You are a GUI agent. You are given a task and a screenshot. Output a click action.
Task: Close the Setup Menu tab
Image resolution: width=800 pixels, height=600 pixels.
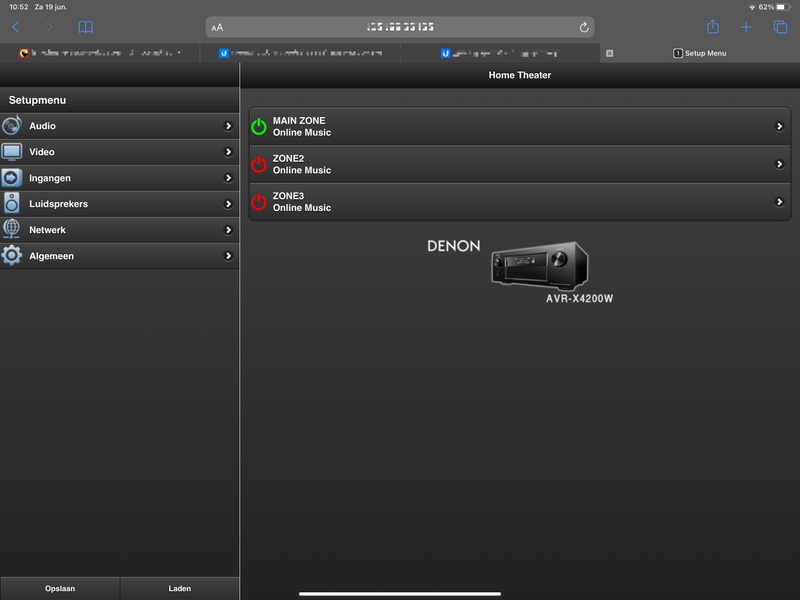[x=609, y=53]
